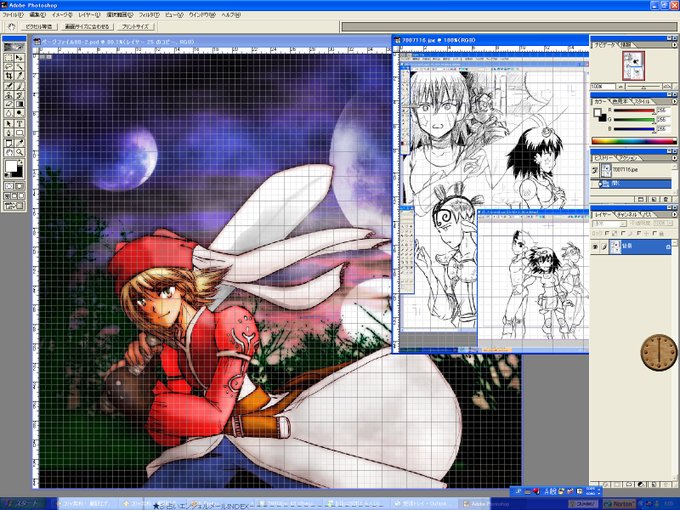
Task: Click the Navigator preview thumbnail
Action: (x=634, y=65)
